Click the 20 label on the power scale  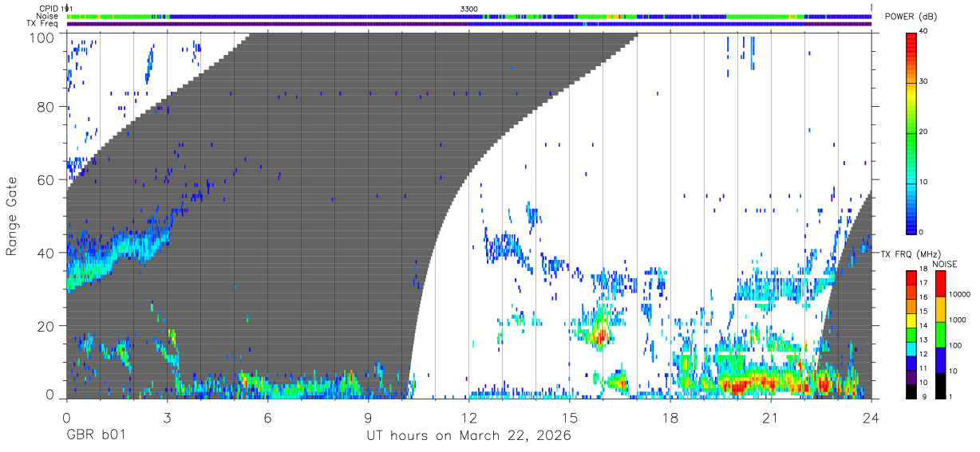pyautogui.click(x=922, y=132)
